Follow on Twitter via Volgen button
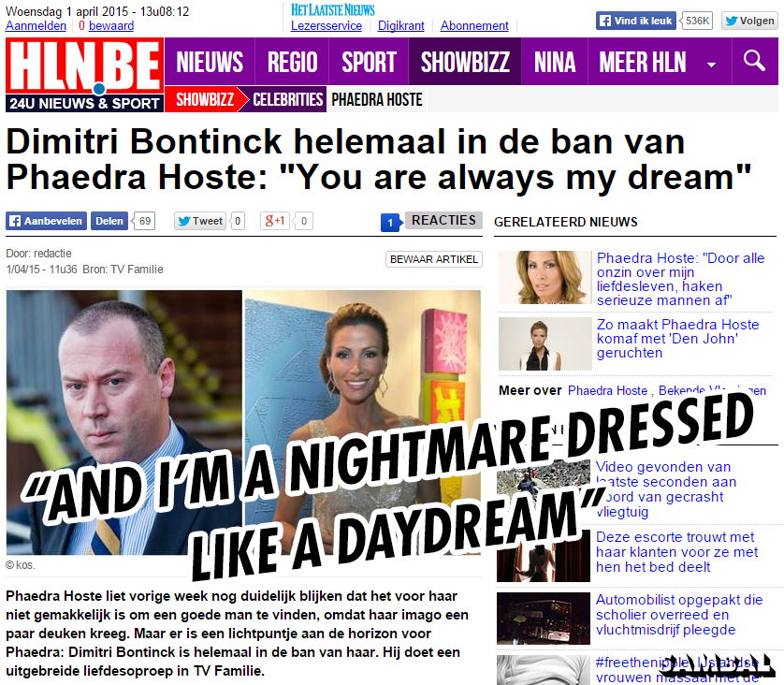784x685 pixels. point(749,21)
